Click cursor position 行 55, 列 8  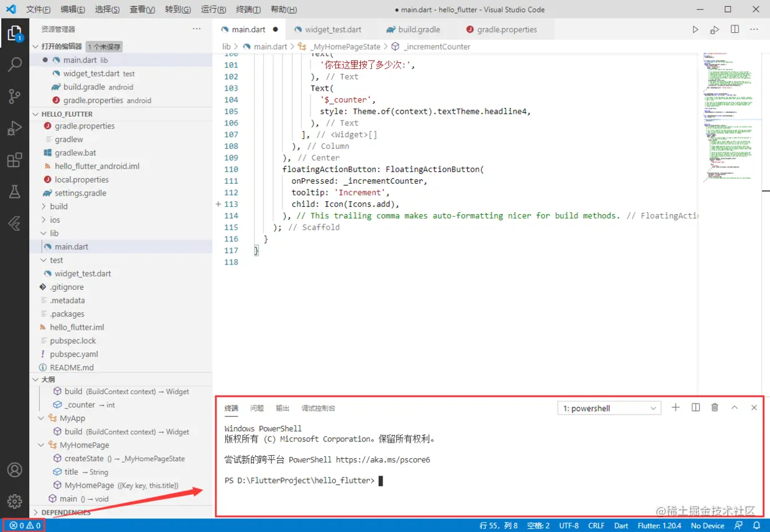pos(499,525)
